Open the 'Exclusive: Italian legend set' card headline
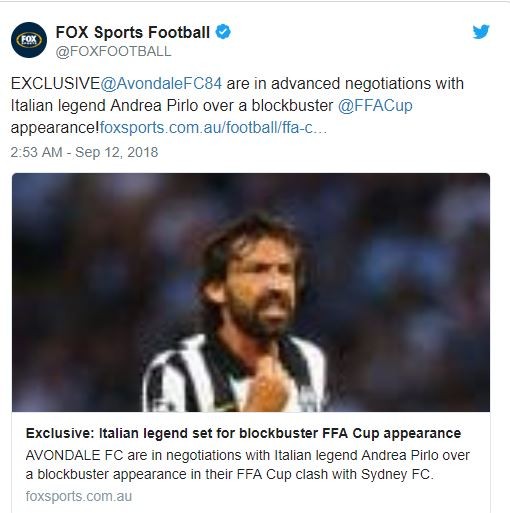Viewport: 510px width, 513px height. (243, 433)
